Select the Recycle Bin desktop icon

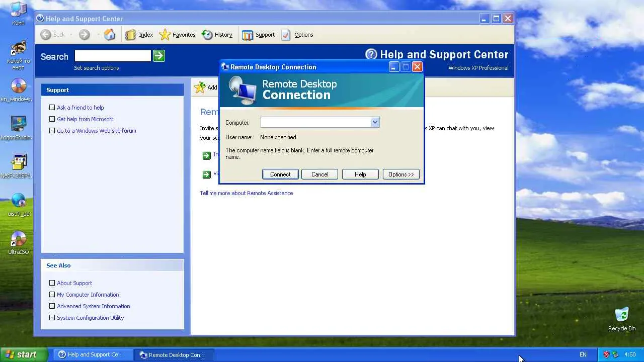coord(622,319)
